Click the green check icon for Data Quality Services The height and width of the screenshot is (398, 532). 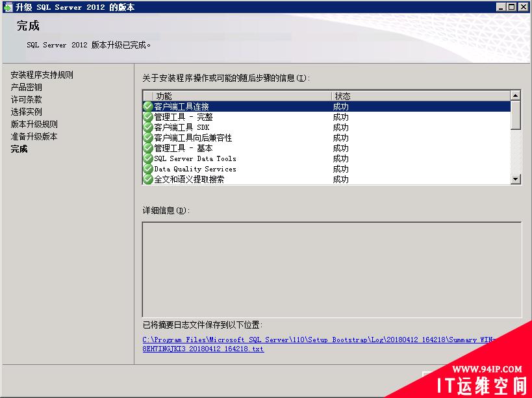[x=148, y=169]
